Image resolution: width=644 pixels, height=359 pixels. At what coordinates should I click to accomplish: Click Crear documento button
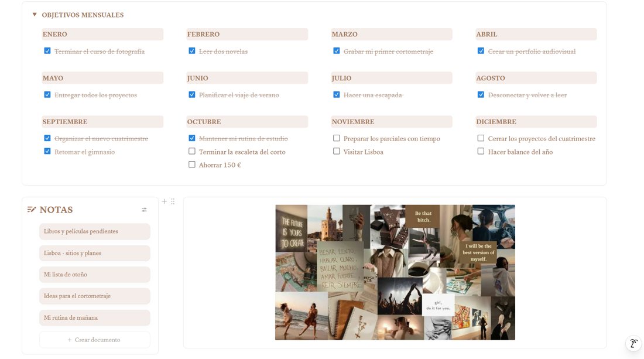[x=95, y=340]
